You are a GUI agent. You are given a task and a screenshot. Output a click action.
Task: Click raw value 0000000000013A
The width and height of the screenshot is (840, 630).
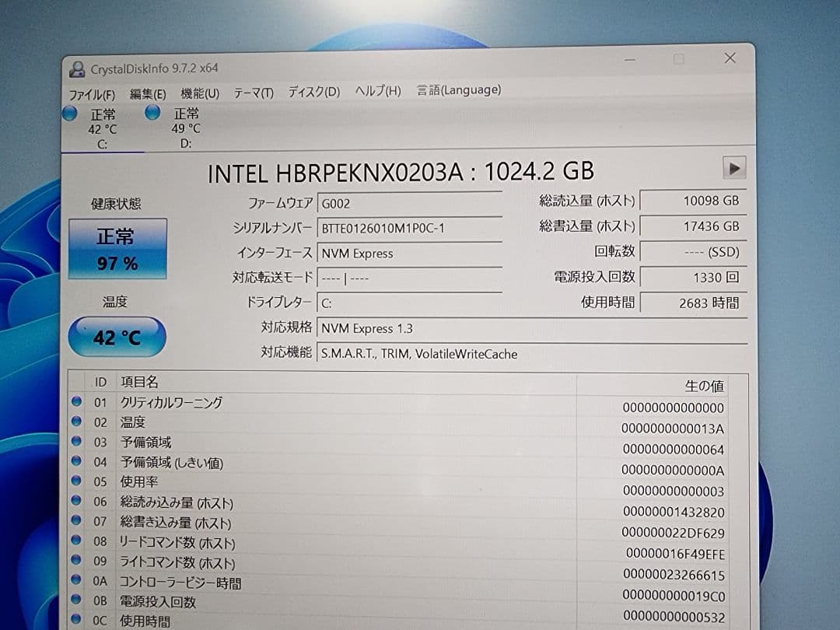coord(673,429)
